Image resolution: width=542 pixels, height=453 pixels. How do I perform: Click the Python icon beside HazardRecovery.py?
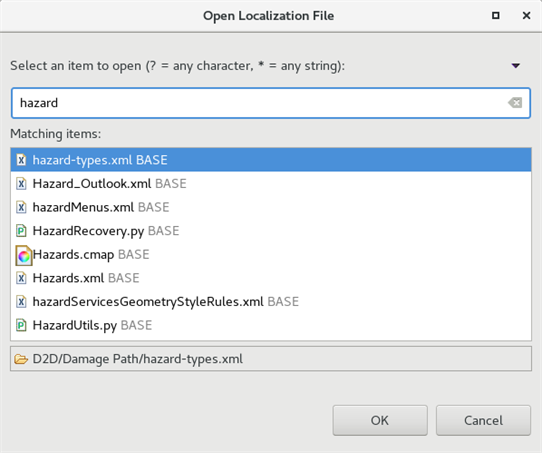pyautogui.click(x=21, y=231)
